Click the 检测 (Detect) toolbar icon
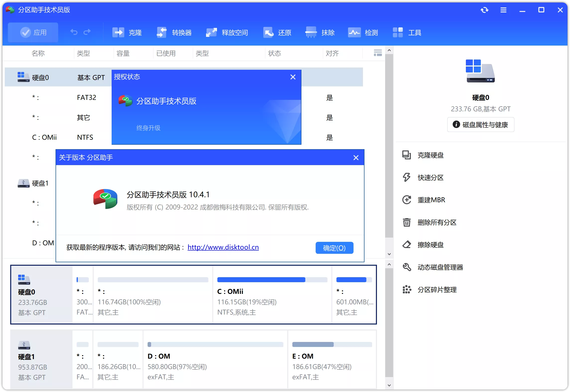 (x=363, y=32)
